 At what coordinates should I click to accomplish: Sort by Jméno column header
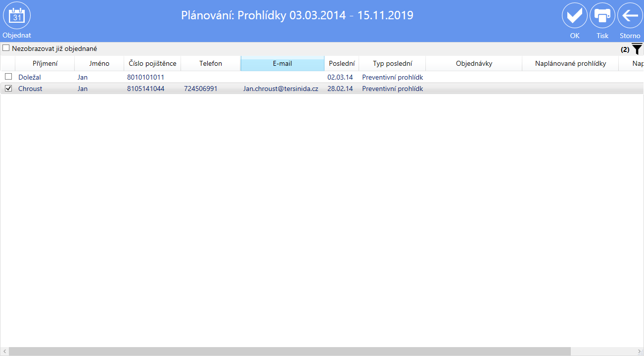[x=99, y=63]
